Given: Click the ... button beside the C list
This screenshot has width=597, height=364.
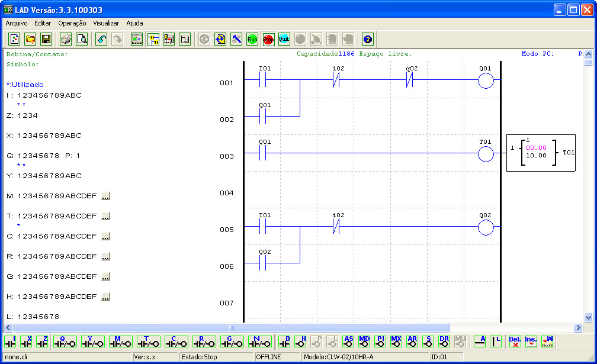Looking at the screenshot, I should coord(106,237).
